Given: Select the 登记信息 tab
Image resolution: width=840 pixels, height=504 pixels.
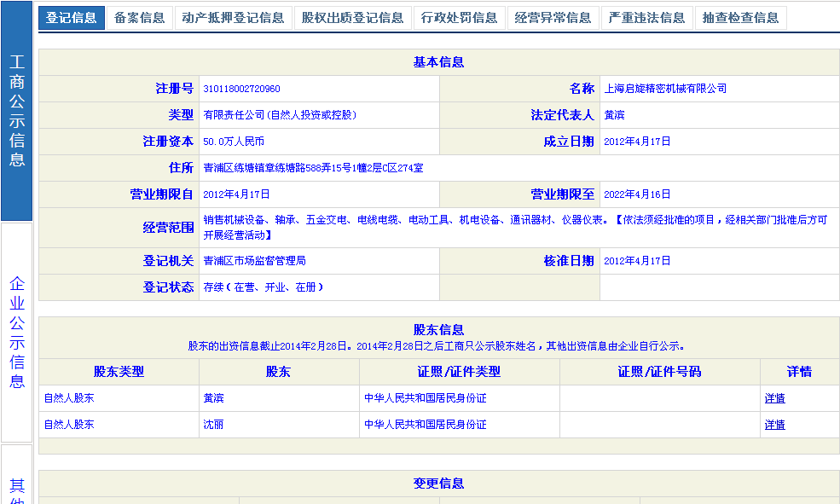Looking at the screenshot, I should coord(72,18).
